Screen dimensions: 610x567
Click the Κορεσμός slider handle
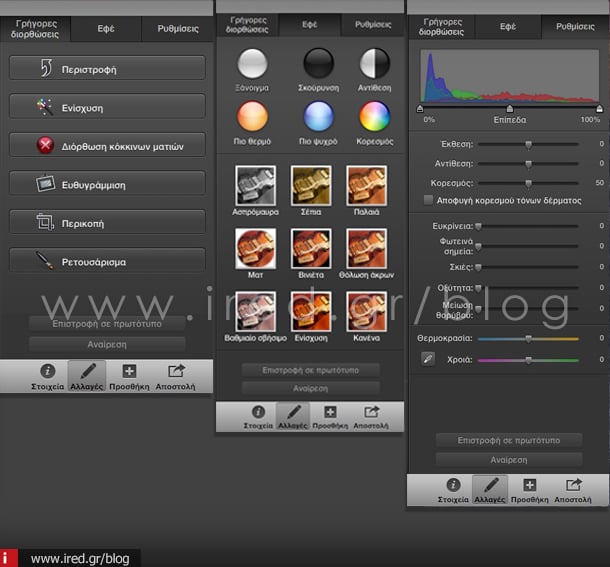point(528,184)
